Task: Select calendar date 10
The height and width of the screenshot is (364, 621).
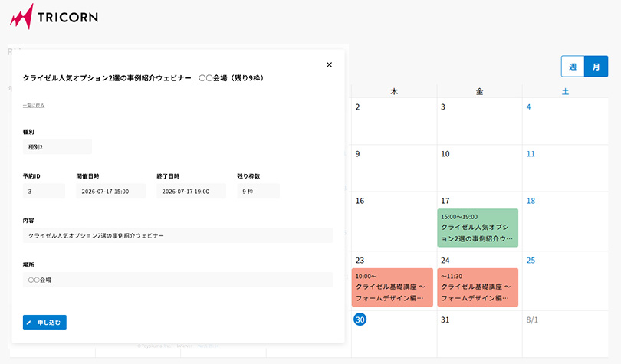Action: [x=445, y=154]
